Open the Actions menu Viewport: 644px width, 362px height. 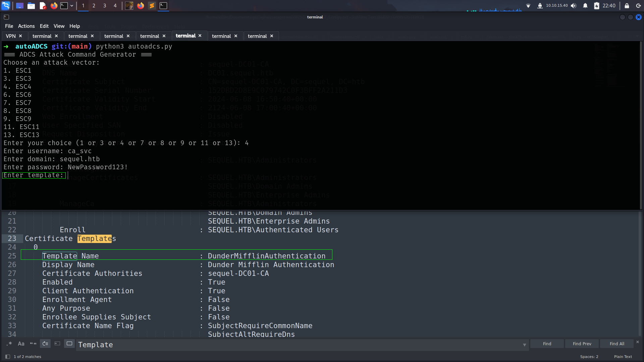coord(26,26)
